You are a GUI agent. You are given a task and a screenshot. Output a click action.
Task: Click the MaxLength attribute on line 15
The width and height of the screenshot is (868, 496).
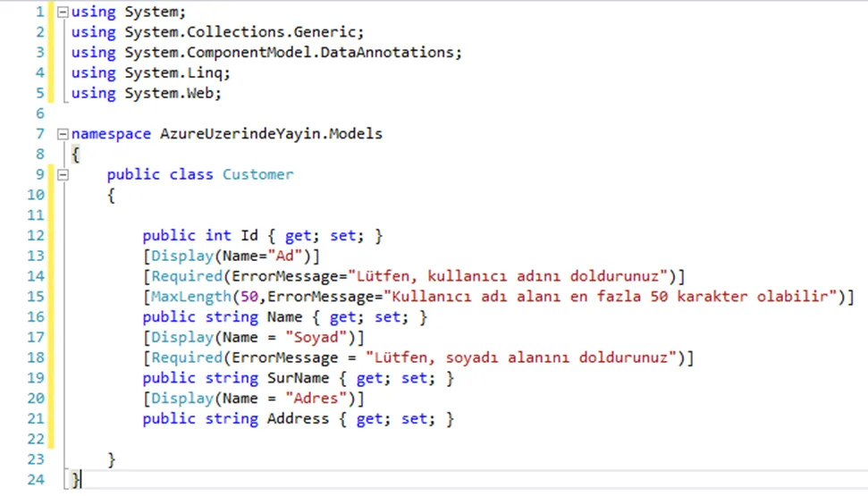pyautogui.click(x=191, y=297)
